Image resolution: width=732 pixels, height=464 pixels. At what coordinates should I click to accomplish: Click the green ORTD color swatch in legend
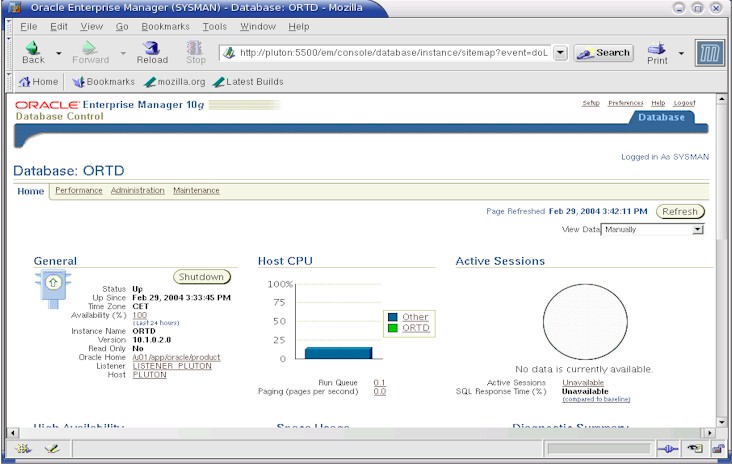pyautogui.click(x=393, y=328)
